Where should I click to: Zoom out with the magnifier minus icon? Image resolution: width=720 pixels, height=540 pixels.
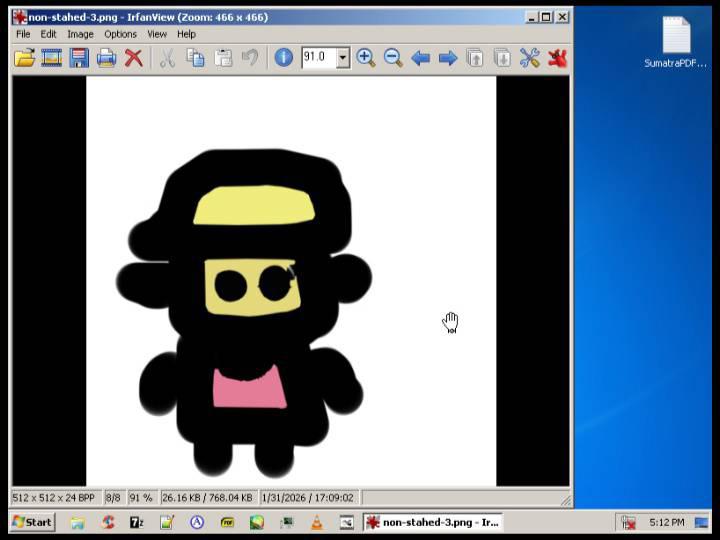(393, 58)
